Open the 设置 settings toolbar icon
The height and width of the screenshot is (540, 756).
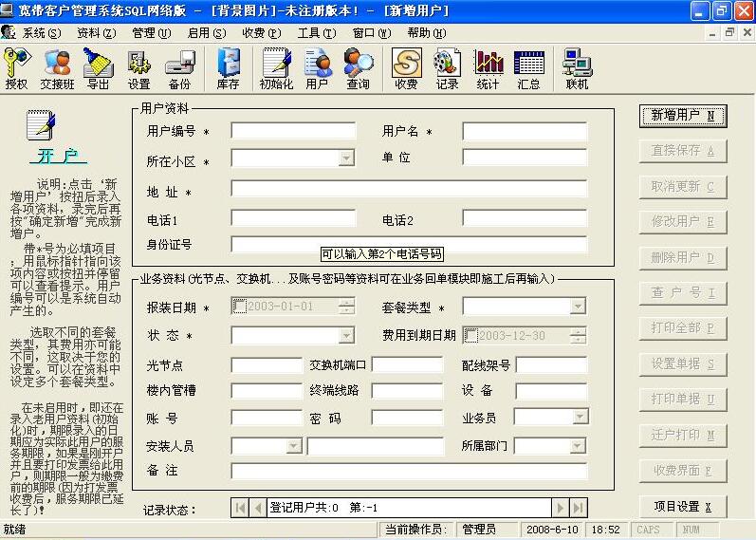(x=138, y=68)
